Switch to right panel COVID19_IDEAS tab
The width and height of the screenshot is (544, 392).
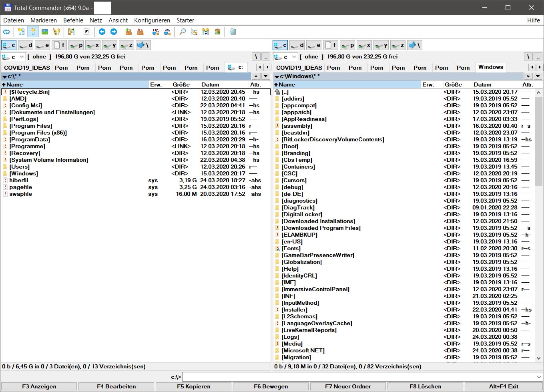pos(299,68)
